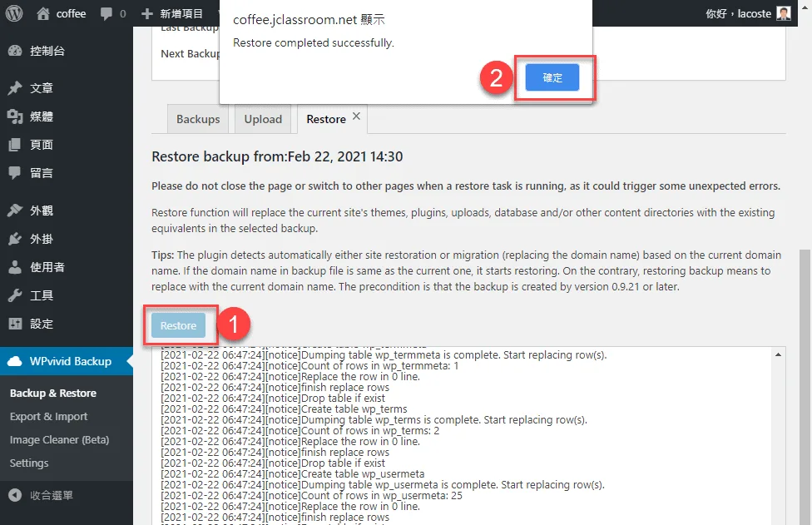
Task: Click the 'Tips:' paragraph text
Action: 466,270
